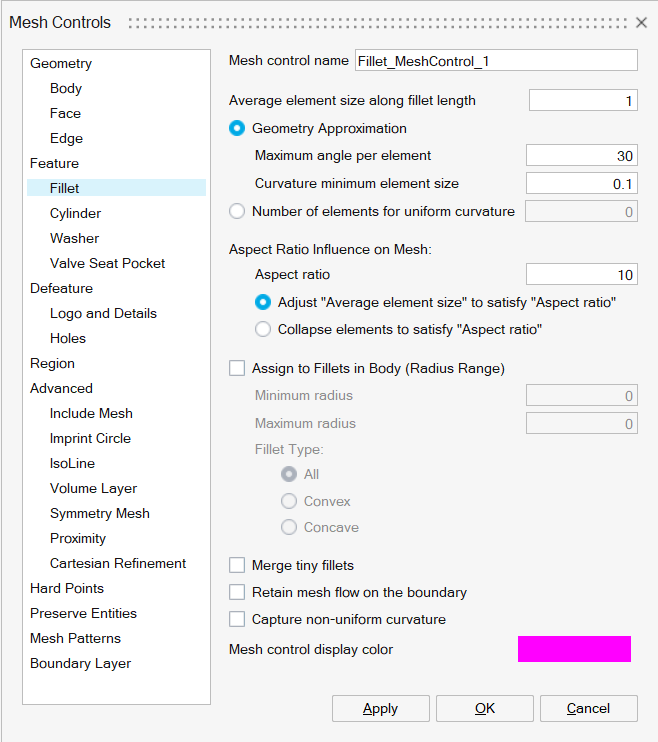Viewport: 658px width, 742px height.
Task: Tick Capture non-uniform curvature option
Action: tap(237, 619)
